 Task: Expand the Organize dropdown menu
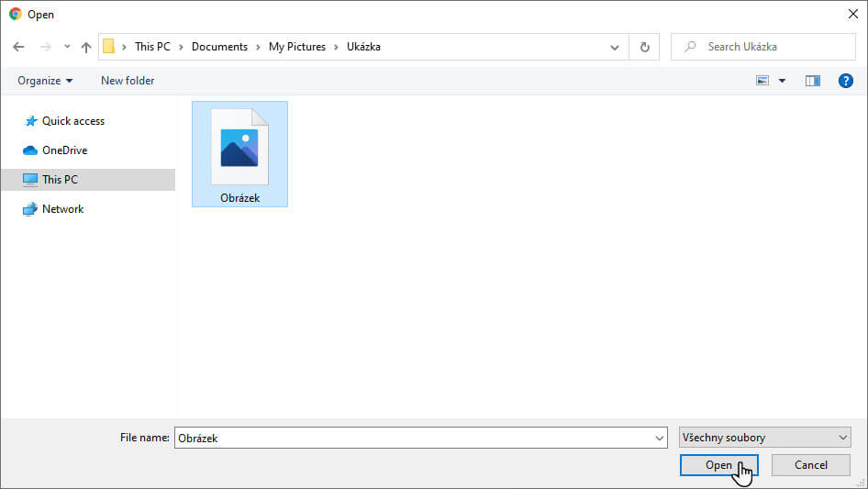pyautogui.click(x=45, y=81)
